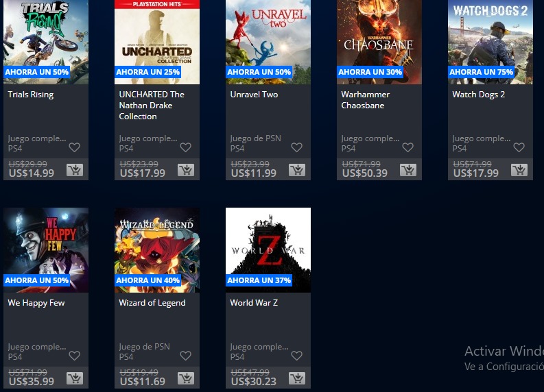
Task: Add Trials Rising to the cart
Action: (x=75, y=170)
